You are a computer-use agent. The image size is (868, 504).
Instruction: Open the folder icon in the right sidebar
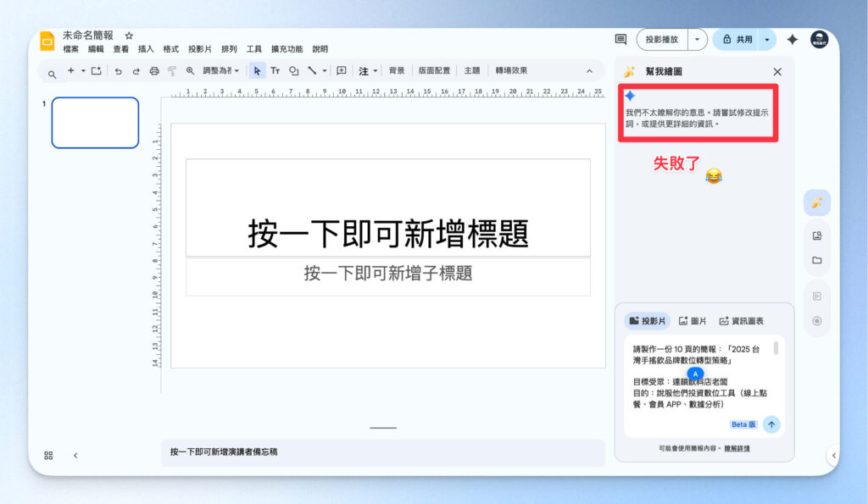pos(816,260)
